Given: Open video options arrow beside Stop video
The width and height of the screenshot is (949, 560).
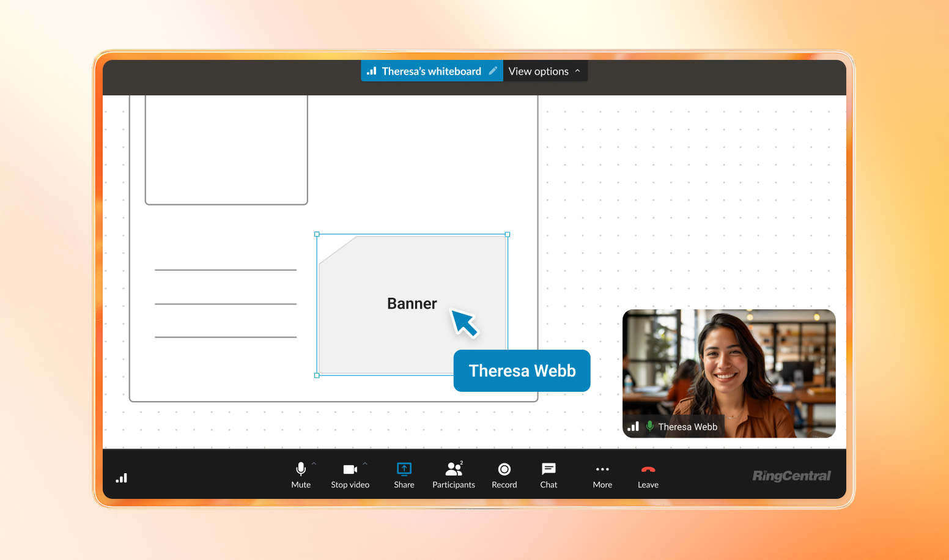Looking at the screenshot, I should coord(365,464).
